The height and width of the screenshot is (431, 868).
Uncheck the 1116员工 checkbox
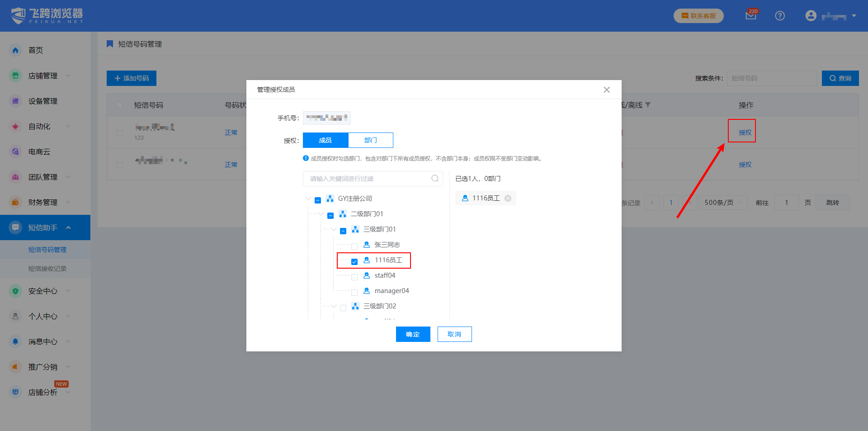click(x=354, y=261)
